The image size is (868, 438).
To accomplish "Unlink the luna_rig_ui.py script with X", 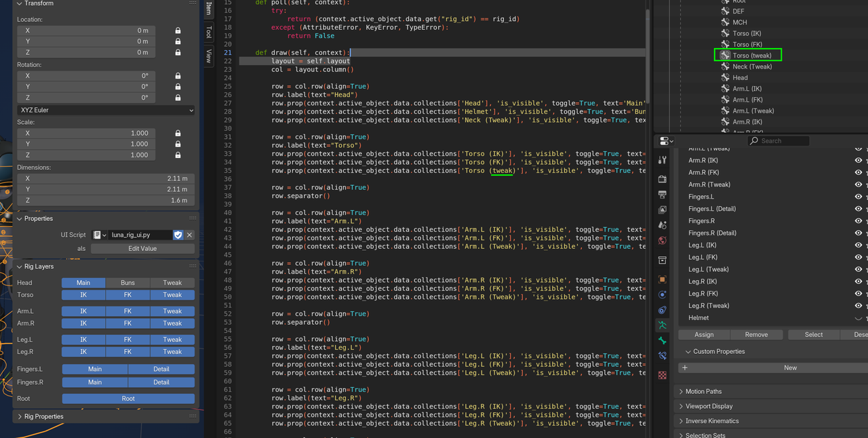I will 190,235.
